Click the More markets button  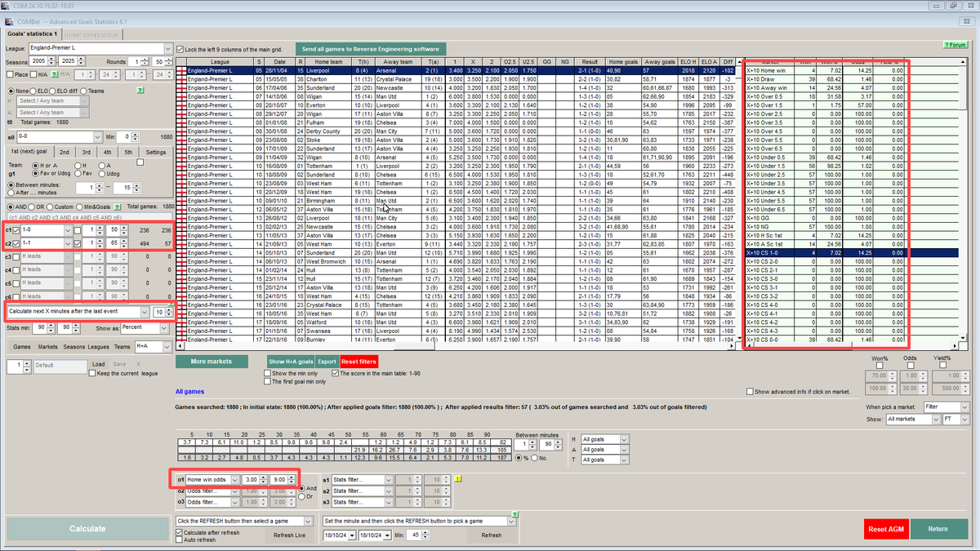click(210, 361)
